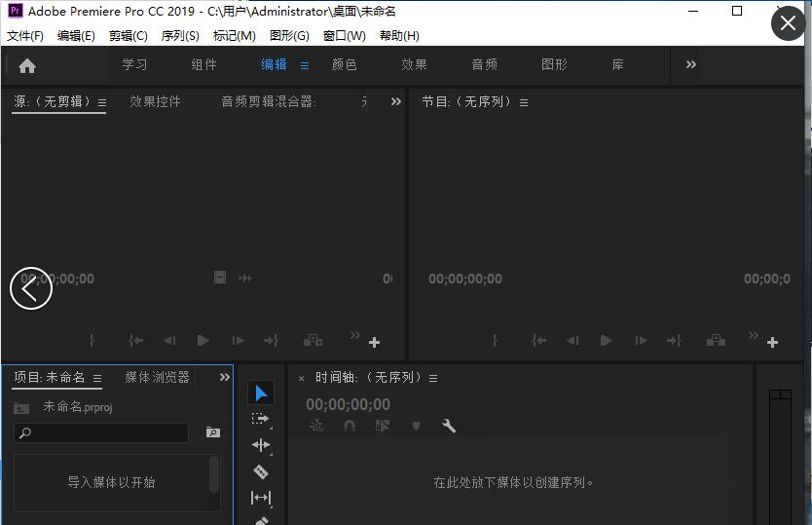Select the 编辑 workspace tab
The height and width of the screenshot is (525, 812).
click(x=274, y=65)
